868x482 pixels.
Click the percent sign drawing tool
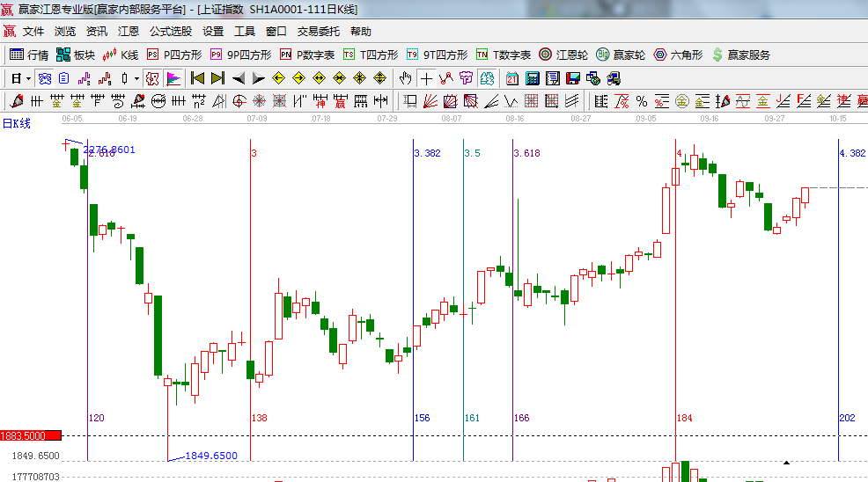click(x=641, y=101)
